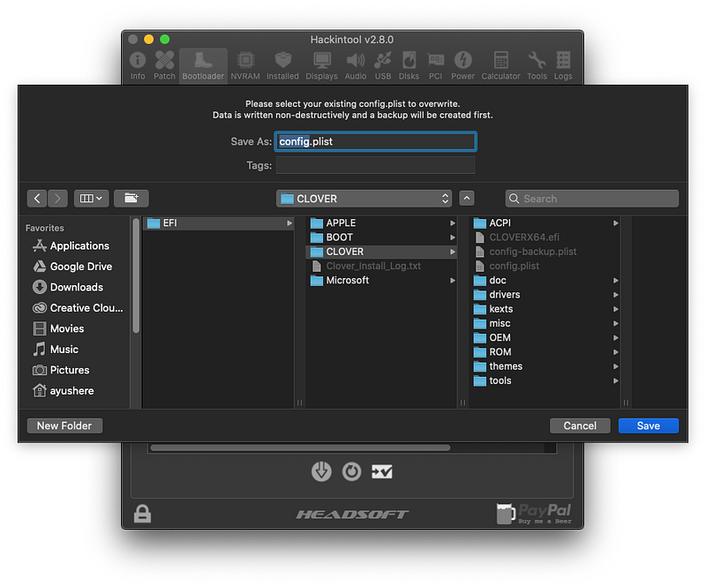Select the Audio speaker icon
Image resolution: width=706 pixels, height=588 pixels.
pyautogui.click(x=356, y=60)
